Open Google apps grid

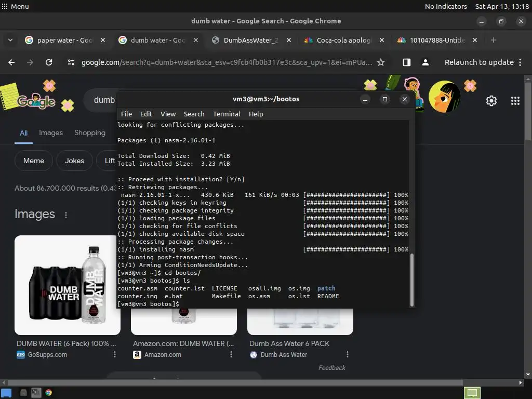click(x=515, y=101)
